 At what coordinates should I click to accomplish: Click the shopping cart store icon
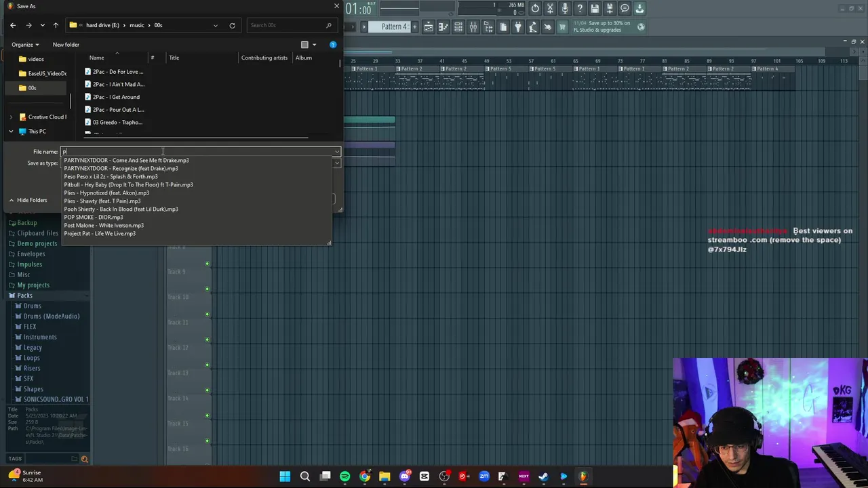point(562,27)
